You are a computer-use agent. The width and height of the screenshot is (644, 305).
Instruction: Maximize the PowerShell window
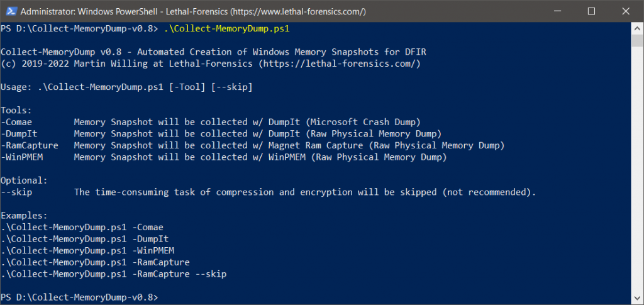tap(591, 12)
